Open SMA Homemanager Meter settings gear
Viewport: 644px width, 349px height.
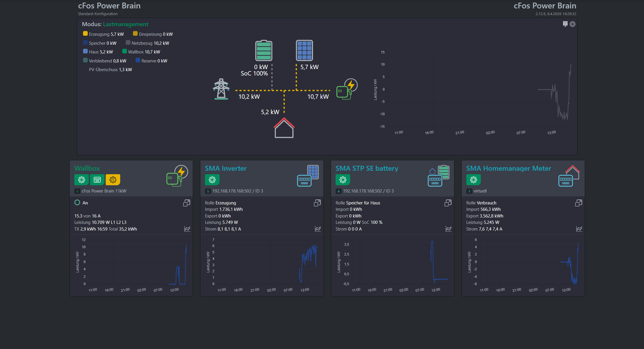(x=474, y=180)
